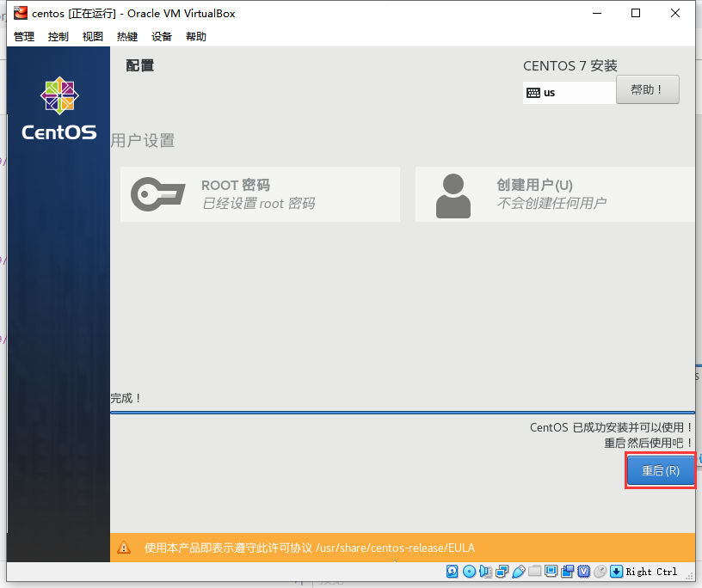Click the network adapter status icon
The height and width of the screenshot is (588, 702).
[x=502, y=571]
